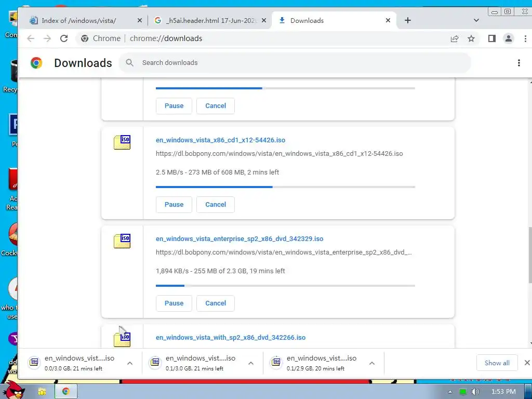Bookmark this page with the star icon
Viewport: 532px width, 399px height.
coord(471,38)
